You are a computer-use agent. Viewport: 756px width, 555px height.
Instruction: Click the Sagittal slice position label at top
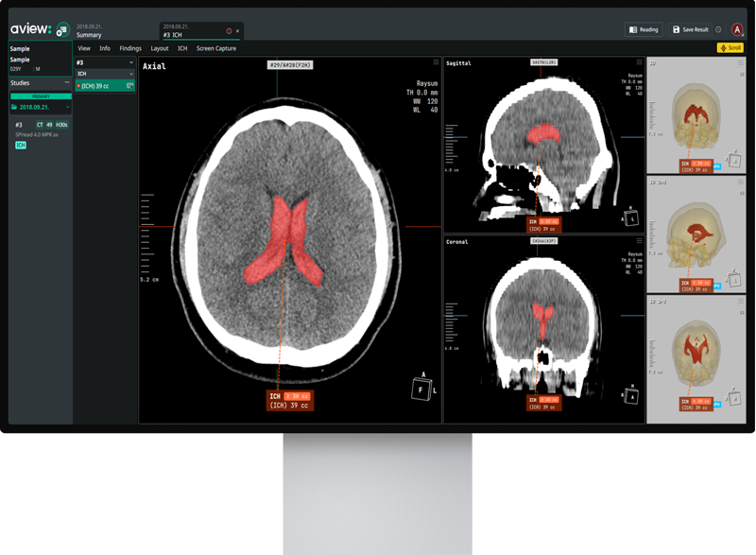click(544, 62)
